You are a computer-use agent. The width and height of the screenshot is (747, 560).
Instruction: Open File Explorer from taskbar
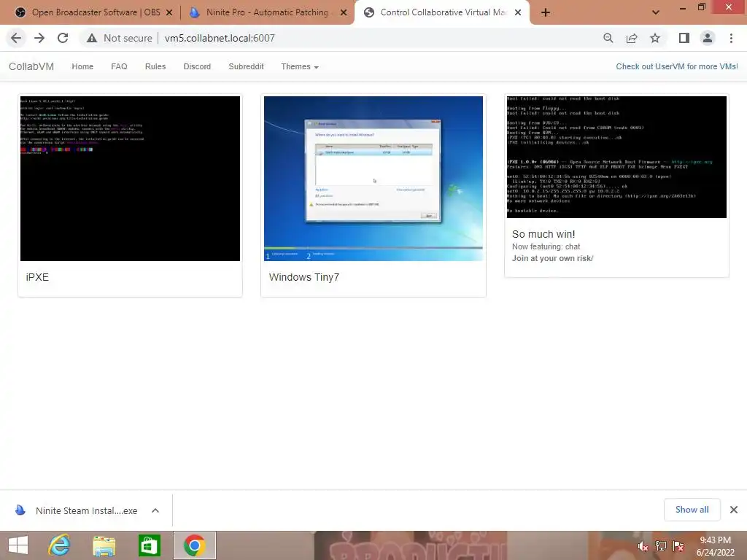(104, 545)
